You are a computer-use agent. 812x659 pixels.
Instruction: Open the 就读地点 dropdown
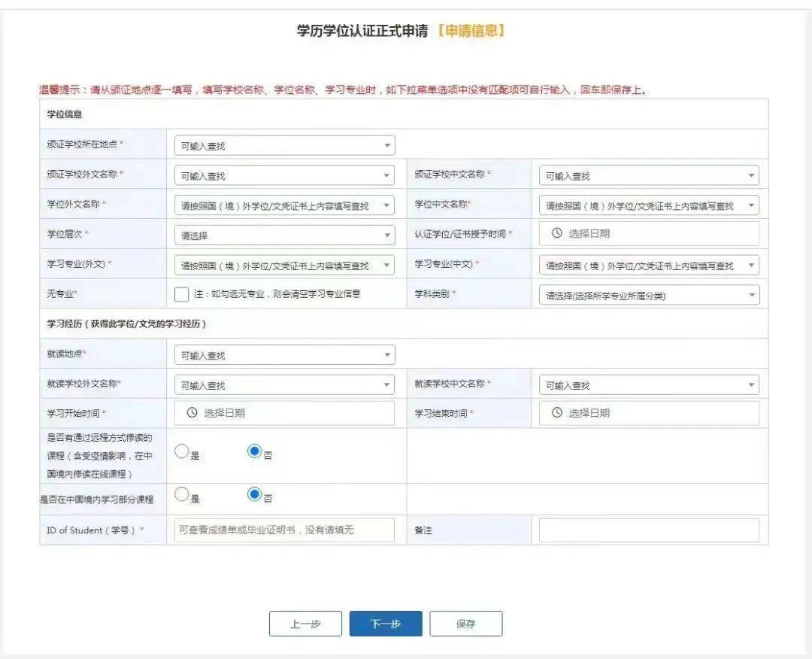283,355
